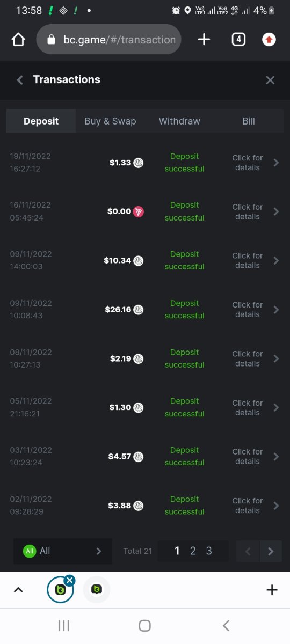Screen dimensions: 290x644
Task: Open a new browser tab with plus
Action: pos(204,39)
